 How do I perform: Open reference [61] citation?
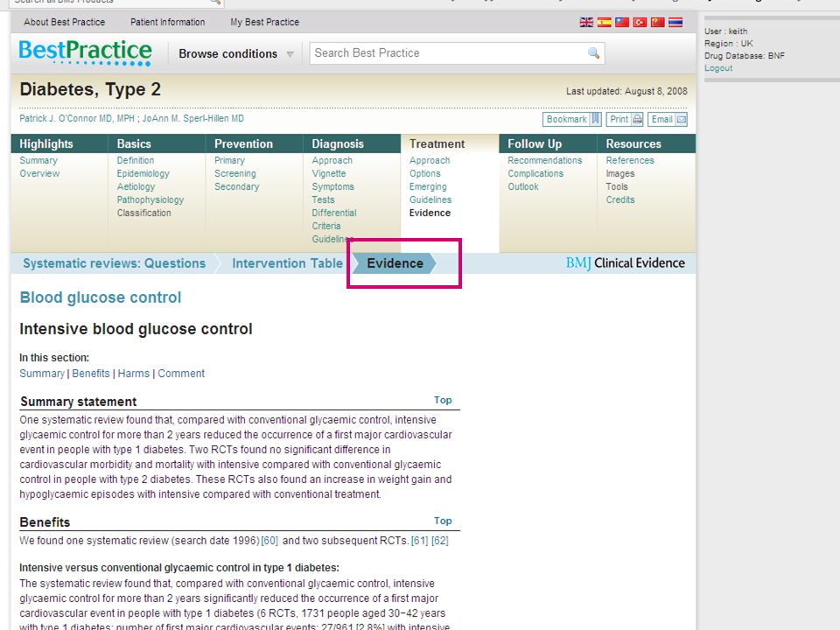coord(419,541)
